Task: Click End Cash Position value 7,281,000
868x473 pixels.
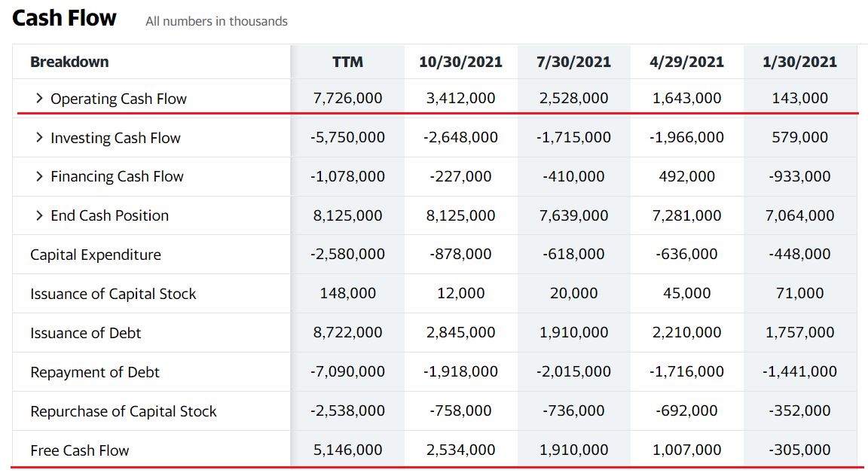Action: tap(686, 215)
